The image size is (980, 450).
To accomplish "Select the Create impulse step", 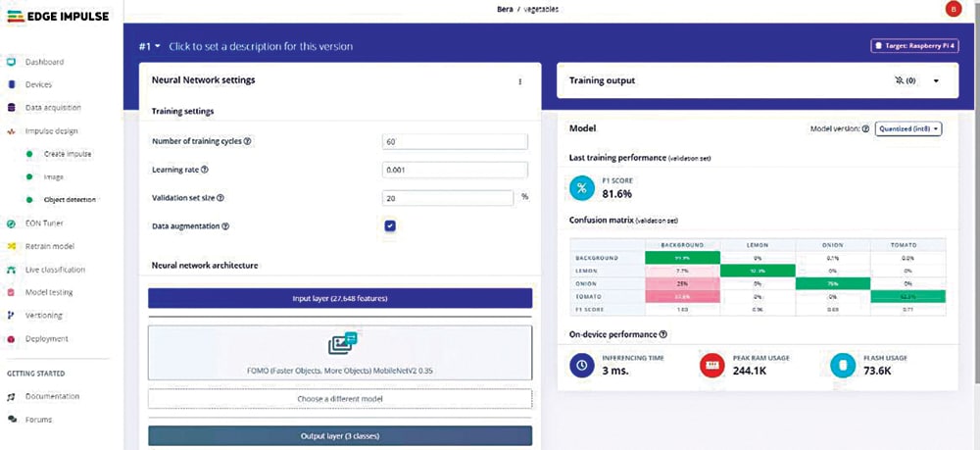I will pyautogui.click(x=68, y=154).
